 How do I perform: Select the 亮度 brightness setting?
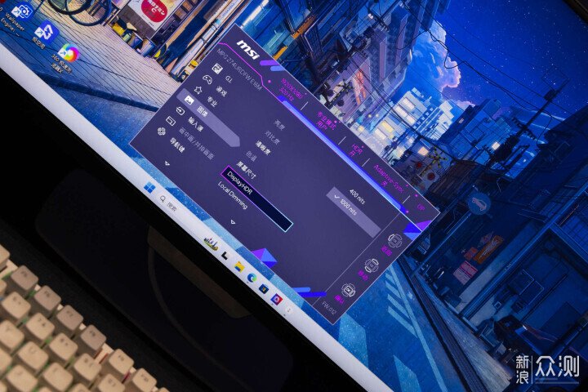[280, 124]
